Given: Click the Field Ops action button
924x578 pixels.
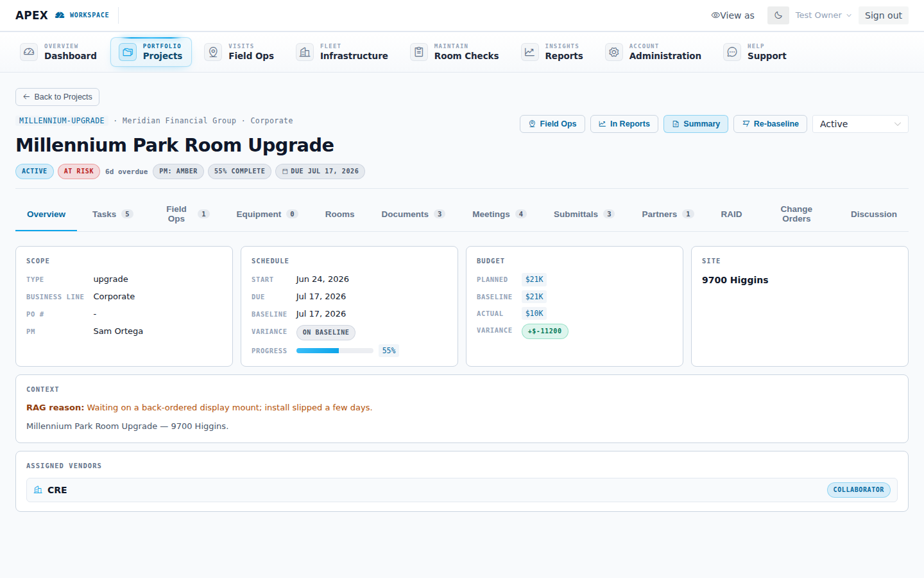Looking at the screenshot, I should [x=552, y=124].
